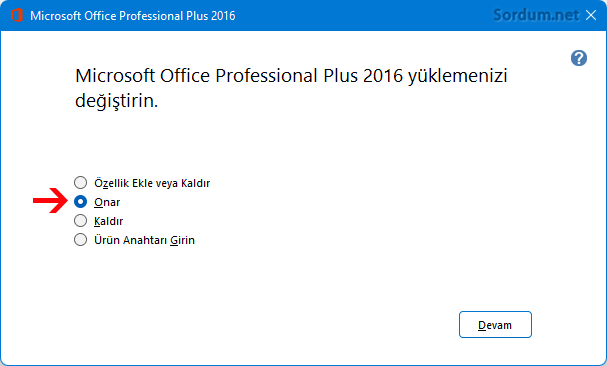Click the Ürün Anahtarı Girin label text
The height and width of the screenshot is (366, 607).
(144, 240)
